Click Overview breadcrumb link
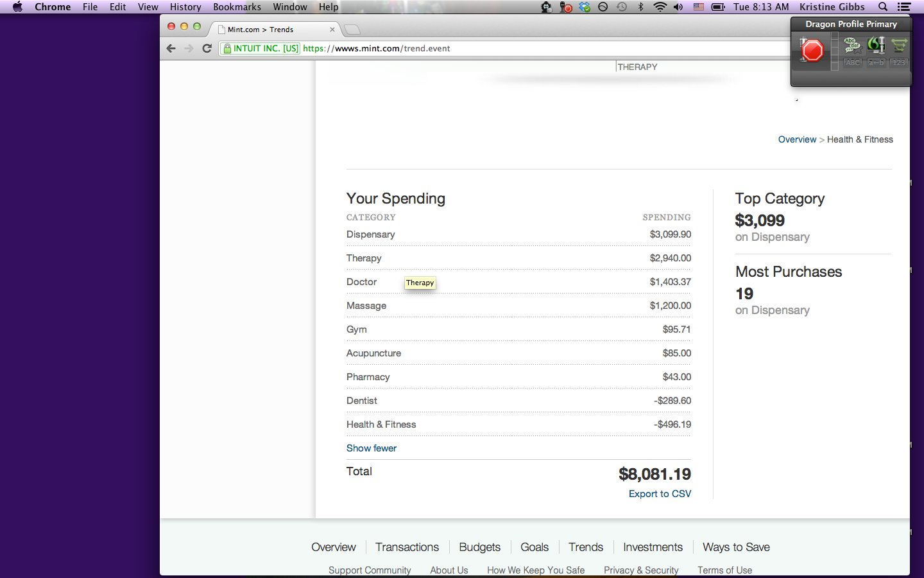Image resolution: width=924 pixels, height=578 pixels. tap(797, 139)
